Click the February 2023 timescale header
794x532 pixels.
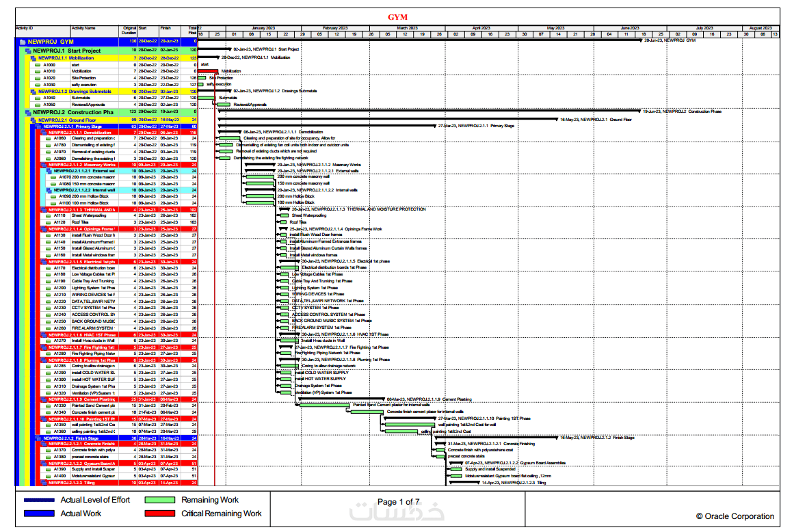[x=335, y=28]
